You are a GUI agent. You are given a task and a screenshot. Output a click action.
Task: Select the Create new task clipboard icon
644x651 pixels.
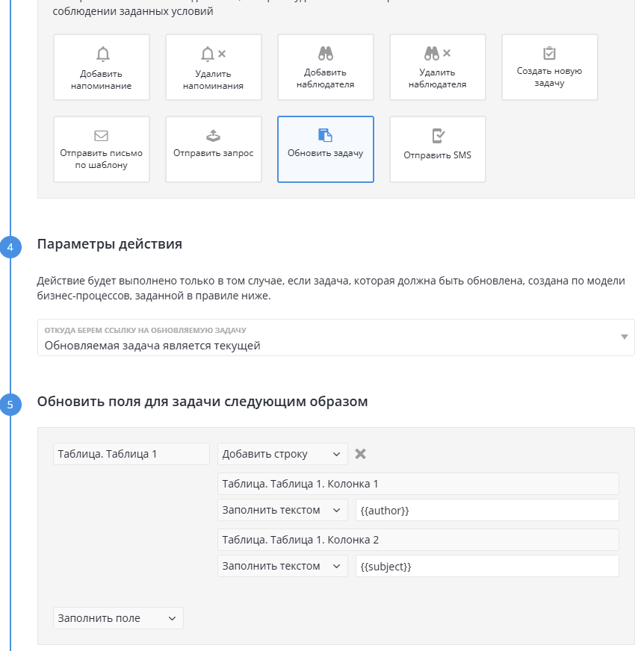[549, 53]
